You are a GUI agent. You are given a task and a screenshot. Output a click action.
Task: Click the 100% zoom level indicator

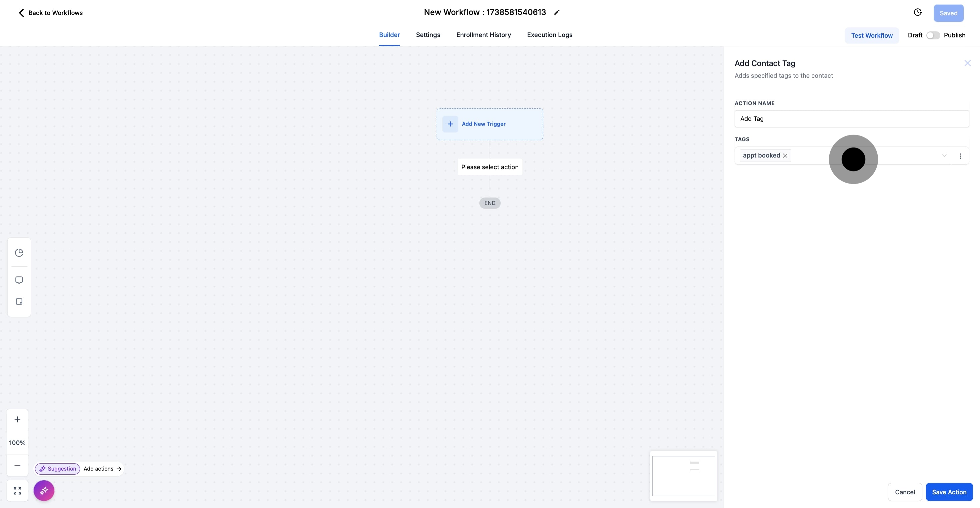17,443
